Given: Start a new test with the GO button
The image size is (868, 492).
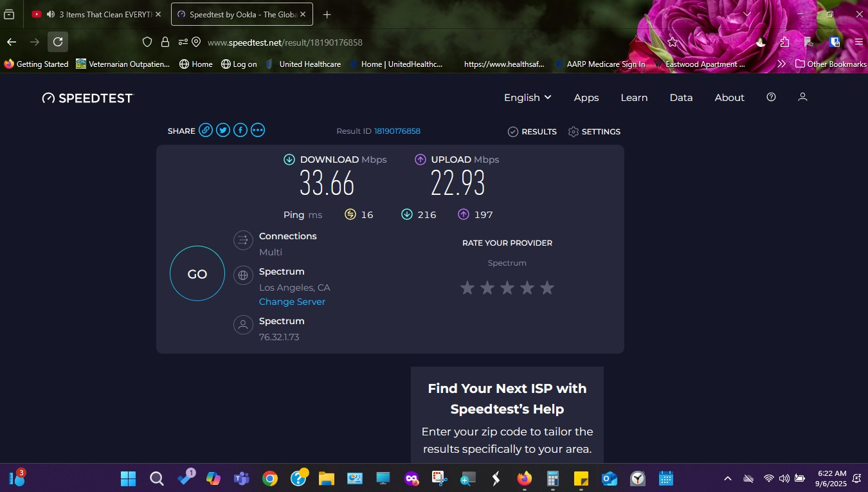Looking at the screenshot, I should [x=197, y=273].
